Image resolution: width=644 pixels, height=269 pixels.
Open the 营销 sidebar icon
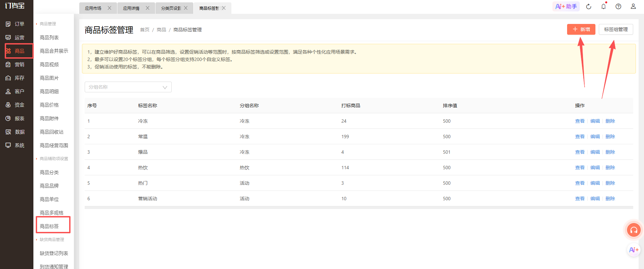click(8, 64)
